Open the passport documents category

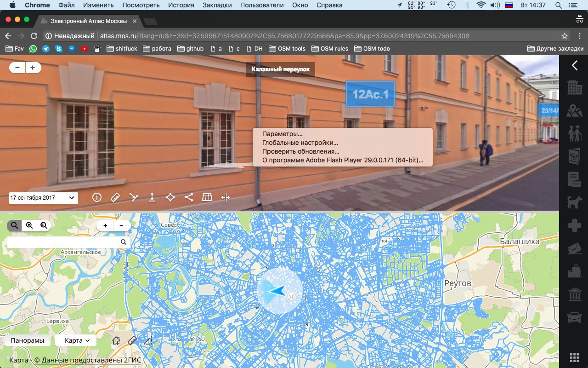click(575, 156)
